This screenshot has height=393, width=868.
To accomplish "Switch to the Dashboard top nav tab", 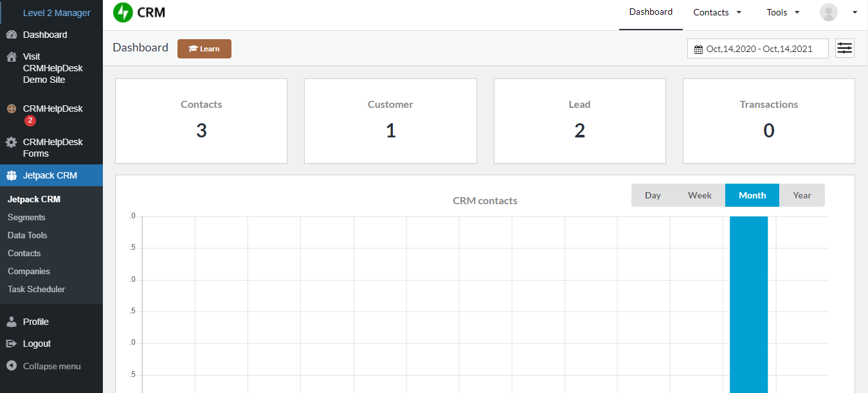I will click(x=651, y=12).
